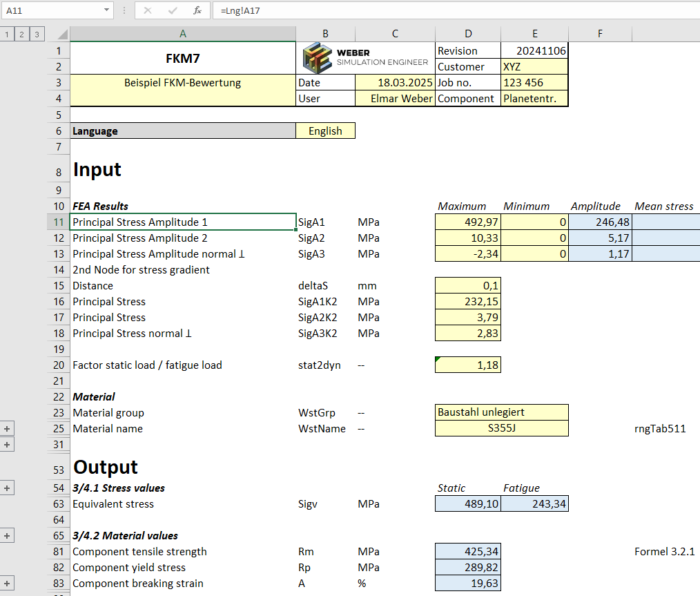Select the SigA2K2 value 3,79
This screenshot has width=700, height=596.
[468, 318]
